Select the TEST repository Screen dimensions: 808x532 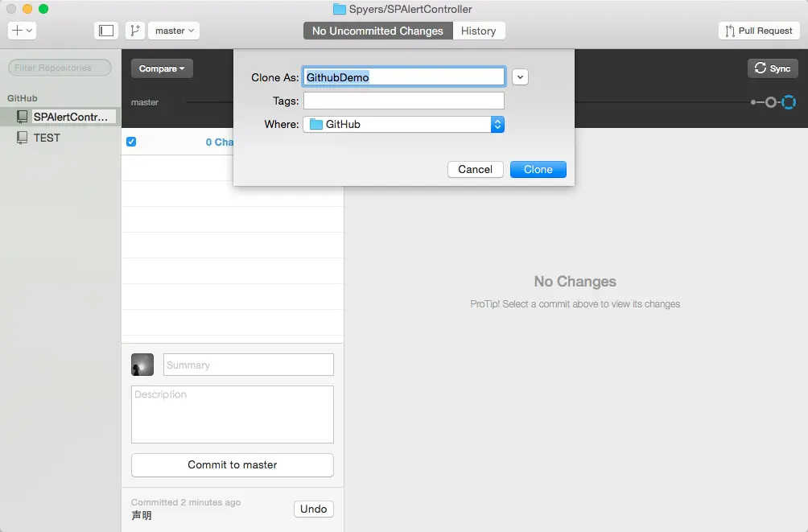(x=61, y=138)
